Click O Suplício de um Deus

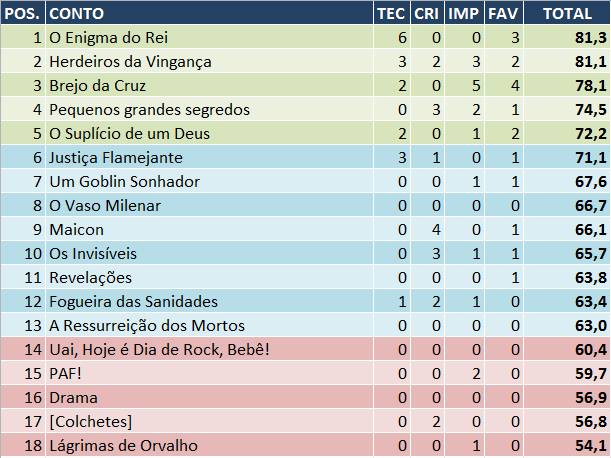tap(130, 133)
